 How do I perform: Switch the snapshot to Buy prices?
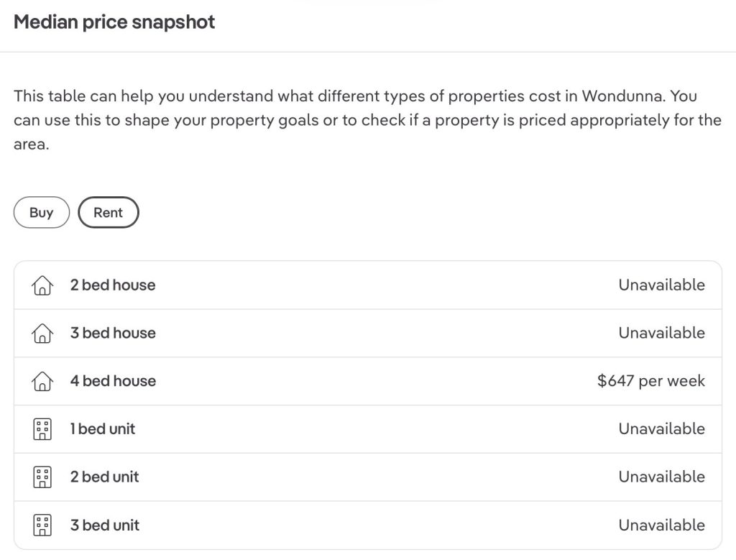[x=42, y=213]
